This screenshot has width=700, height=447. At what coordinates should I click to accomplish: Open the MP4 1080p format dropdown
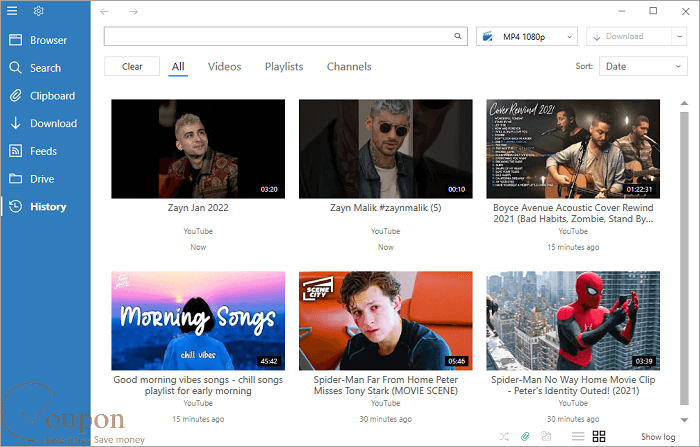[x=527, y=37]
